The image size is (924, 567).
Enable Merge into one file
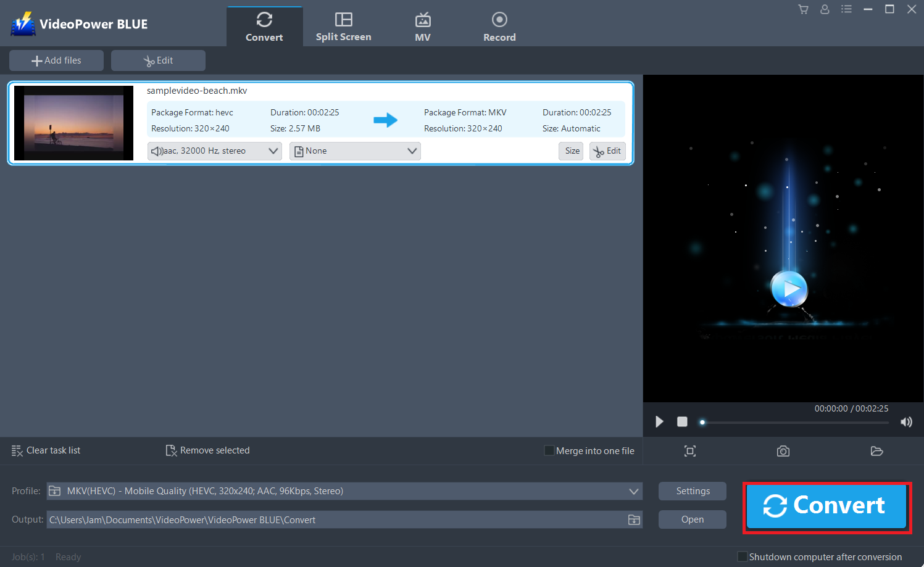[549, 450]
